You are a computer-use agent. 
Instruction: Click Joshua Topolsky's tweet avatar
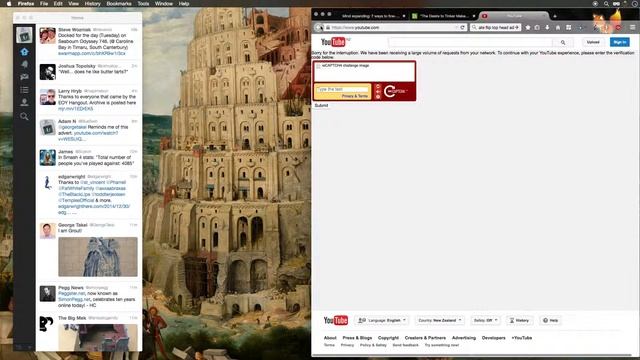(x=48, y=72)
